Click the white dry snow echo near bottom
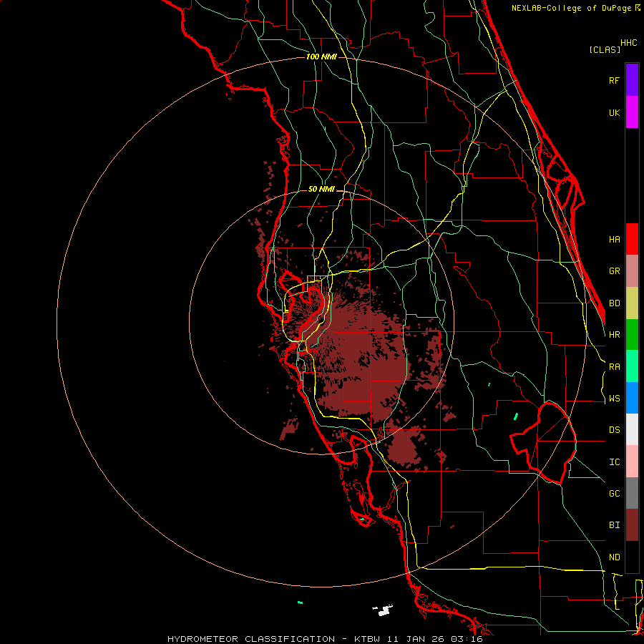The width and height of the screenshot is (644, 644). (x=384, y=610)
